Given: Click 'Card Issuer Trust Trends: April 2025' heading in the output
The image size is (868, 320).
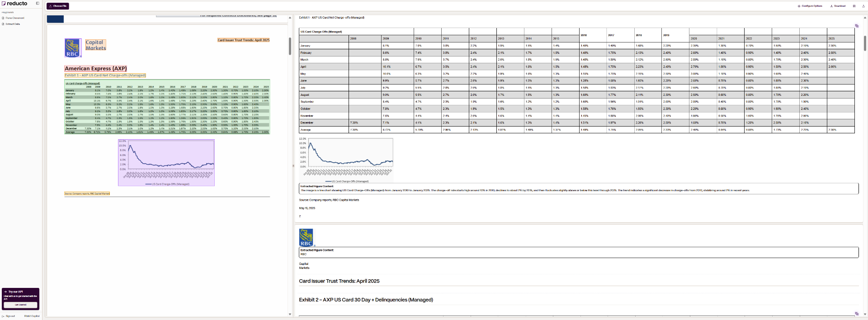Looking at the screenshot, I should coord(339,281).
